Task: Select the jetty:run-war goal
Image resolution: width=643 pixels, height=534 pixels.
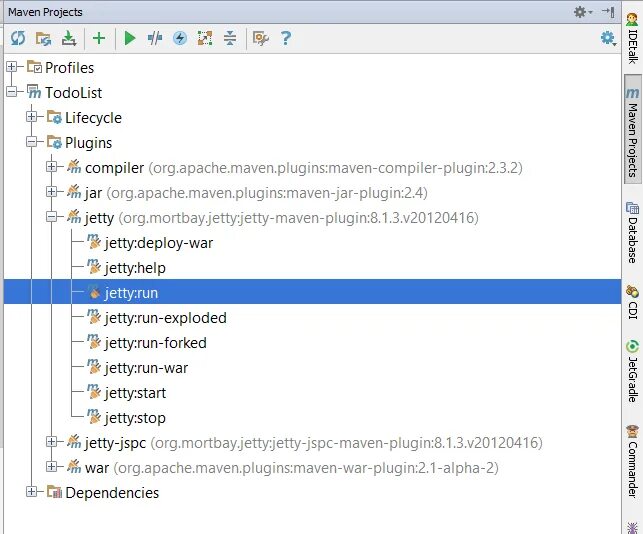Action: [x=146, y=368]
